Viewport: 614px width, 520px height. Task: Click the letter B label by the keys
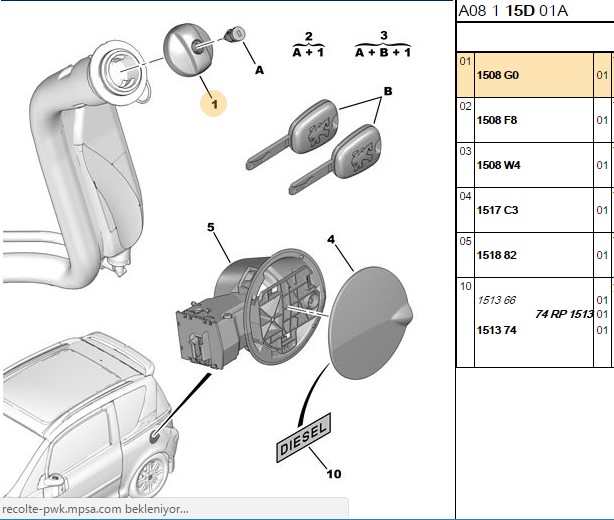click(388, 91)
